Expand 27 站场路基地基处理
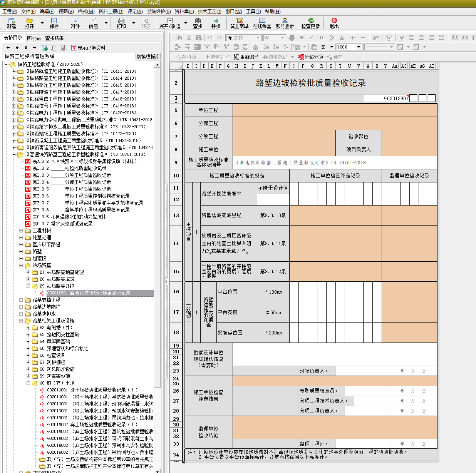Image resolution: width=476 pixels, height=473 pixels. click(x=28, y=272)
